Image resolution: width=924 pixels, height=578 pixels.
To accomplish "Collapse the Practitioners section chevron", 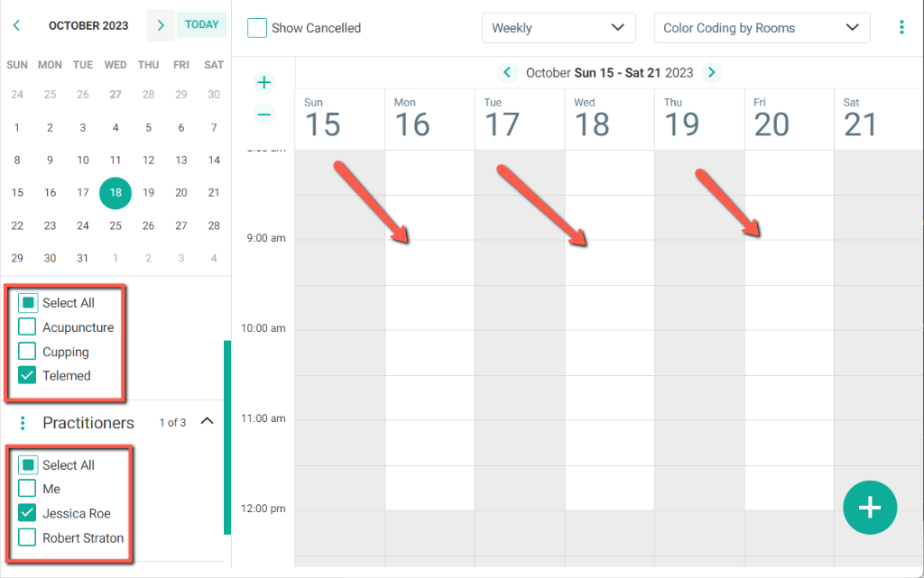I will coord(207,420).
